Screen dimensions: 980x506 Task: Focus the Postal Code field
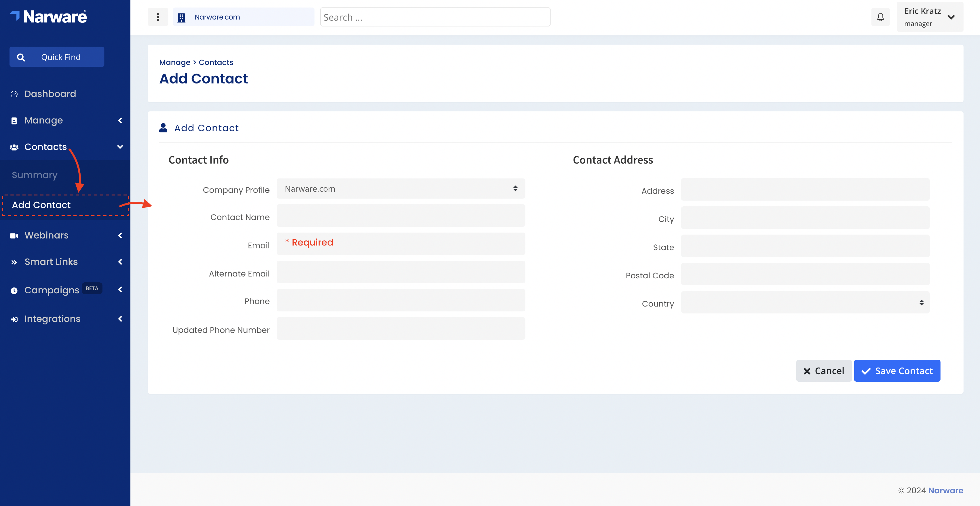coord(805,274)
